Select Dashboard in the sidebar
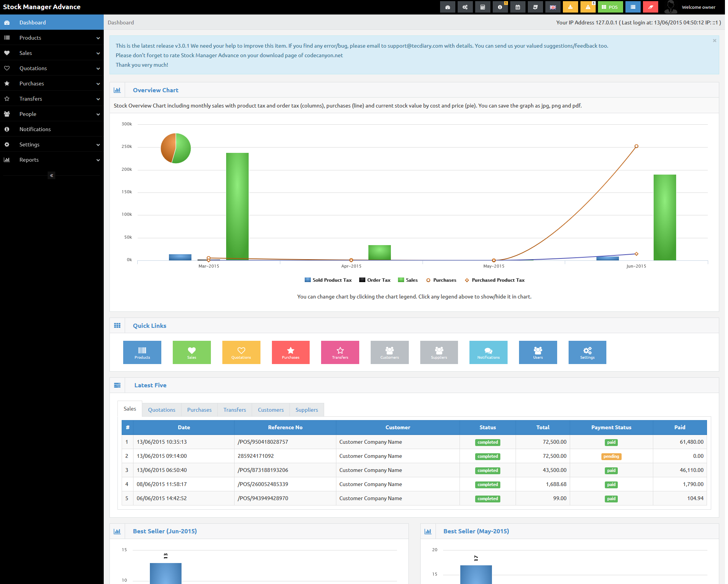Image resolution: width=728 pixels, height=584 pixels. coord(52,22)
